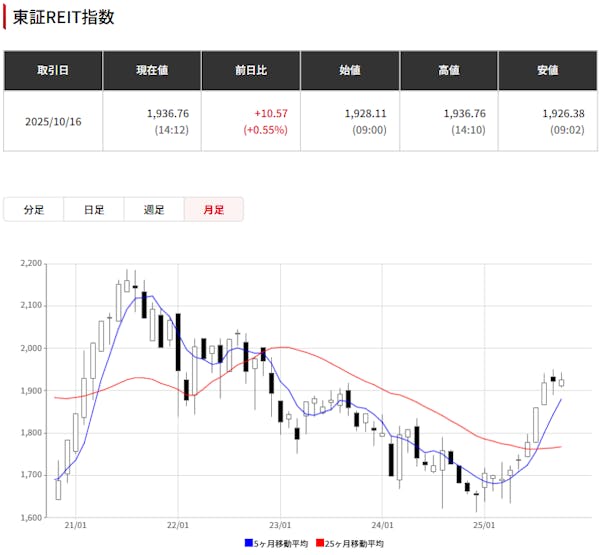Click the 22/01 x-axis label
The width and height of the screenshot is (600, 555).
178,525
